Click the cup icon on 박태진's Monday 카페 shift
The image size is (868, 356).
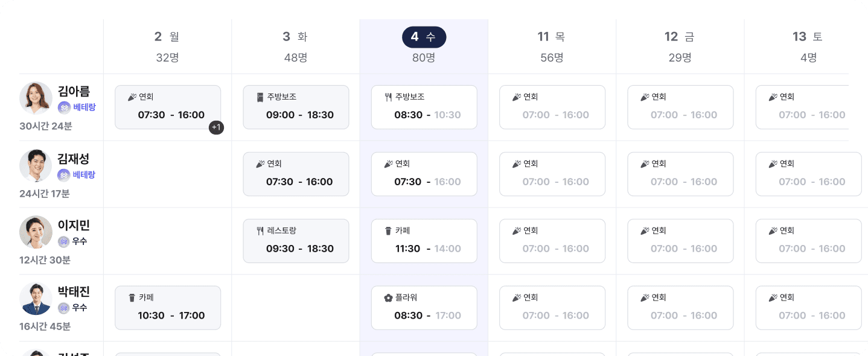coord(132,298)
